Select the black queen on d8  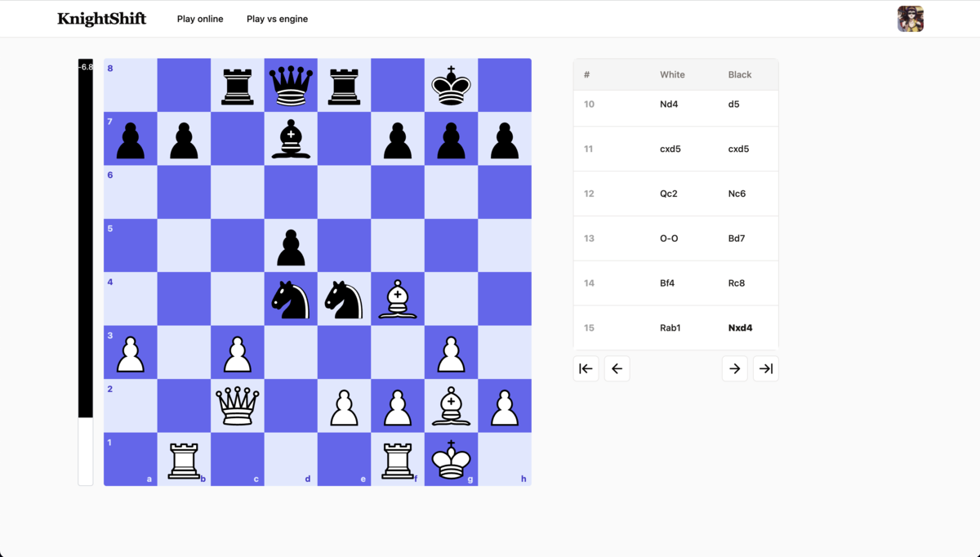click(x=291, y=85)
